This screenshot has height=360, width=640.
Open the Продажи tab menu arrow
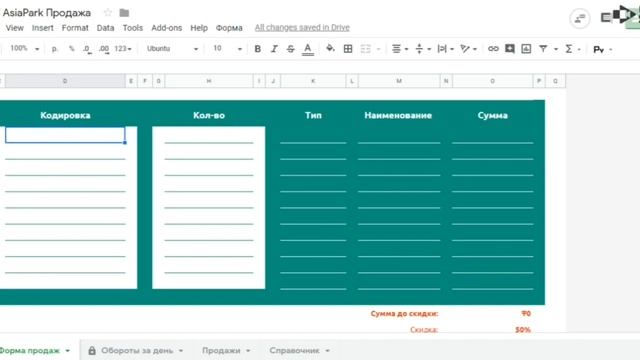(248, 351)
